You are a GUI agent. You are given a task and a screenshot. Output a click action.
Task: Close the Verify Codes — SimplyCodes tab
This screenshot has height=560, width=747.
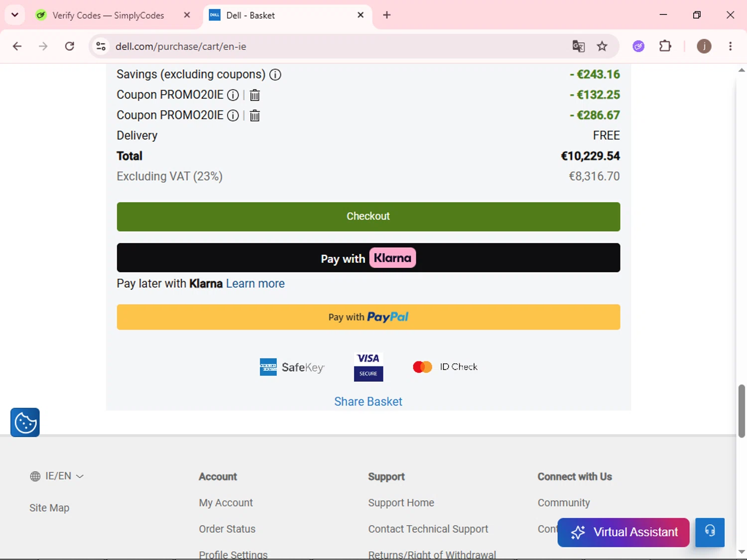click(x=187, y=15)
